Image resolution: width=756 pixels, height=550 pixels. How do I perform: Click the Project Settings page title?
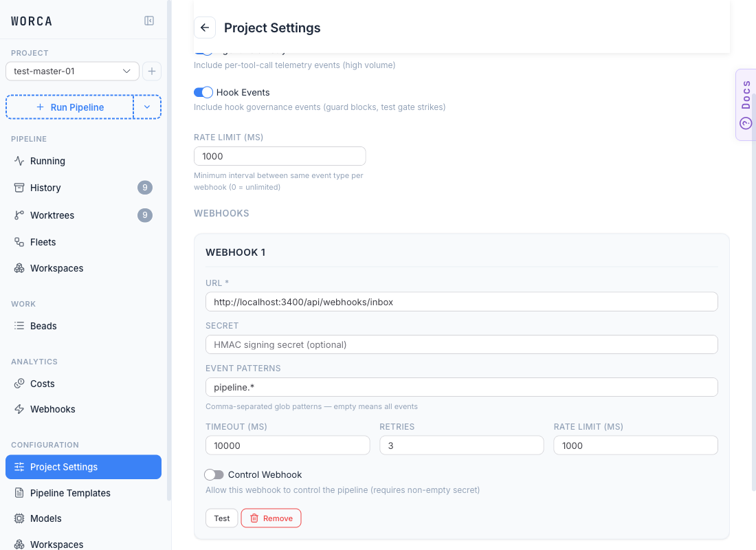272,28
